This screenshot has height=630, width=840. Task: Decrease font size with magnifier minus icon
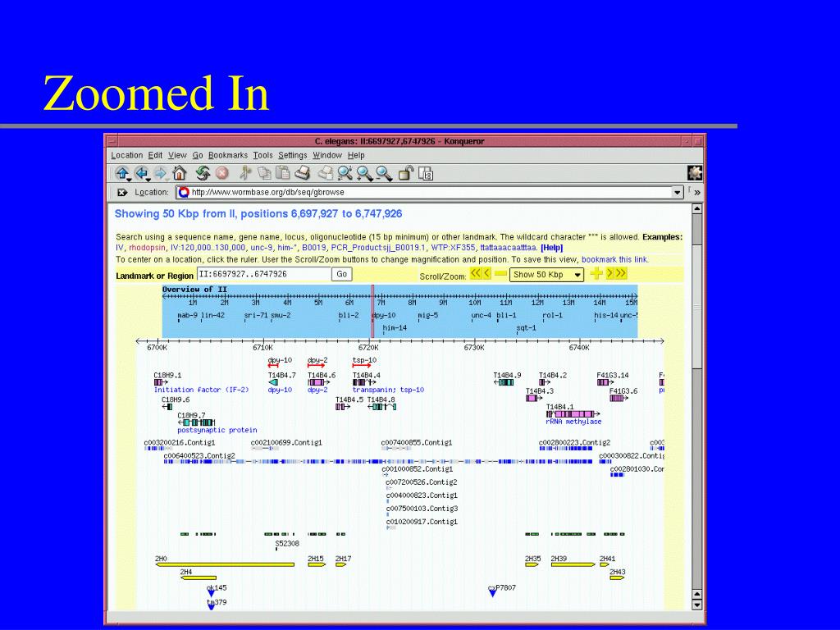pyautogui.click(x=384, y=173)
